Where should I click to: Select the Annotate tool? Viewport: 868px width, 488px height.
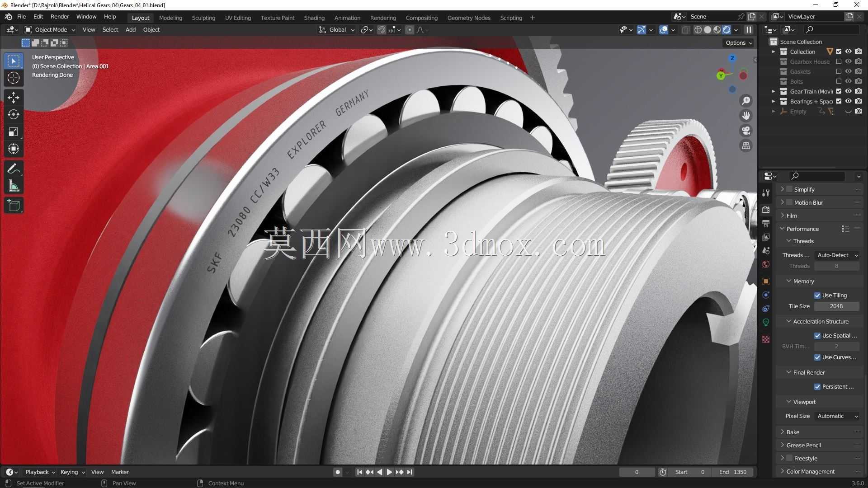(x=14, y=169)
